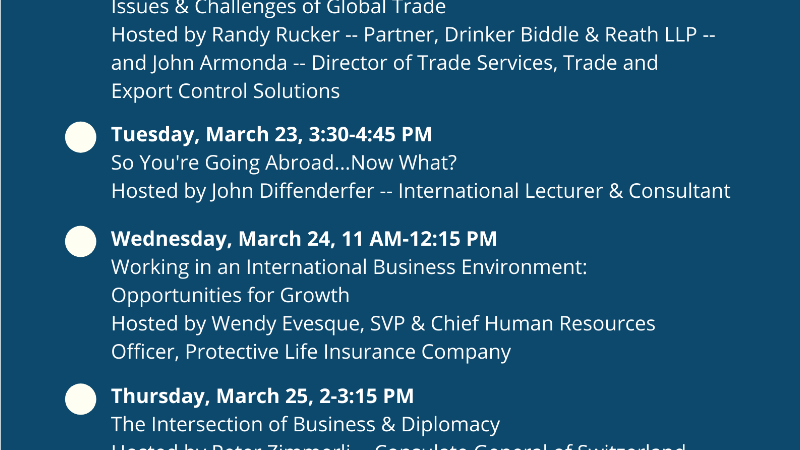Click the Hosted by Peter Zimmerli line

tap(398, 446)
